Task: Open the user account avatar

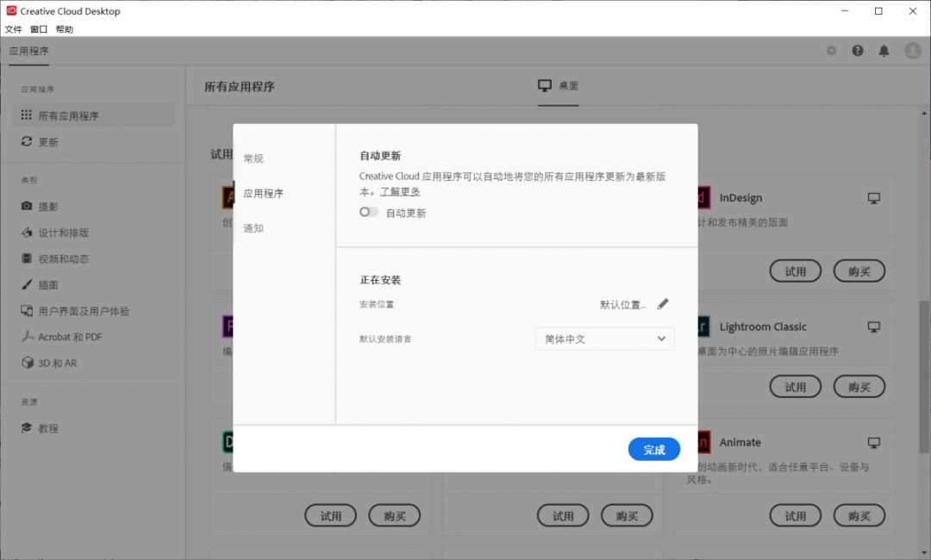Action: pos(913,51)
